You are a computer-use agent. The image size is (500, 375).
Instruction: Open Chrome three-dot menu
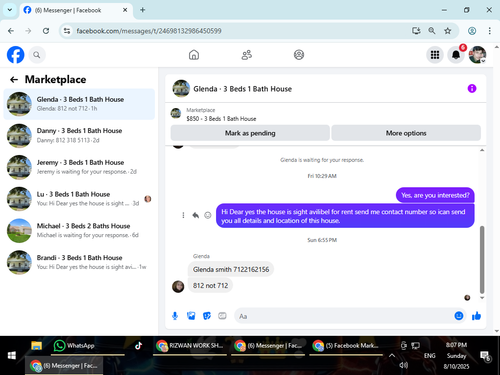[489, 31]
